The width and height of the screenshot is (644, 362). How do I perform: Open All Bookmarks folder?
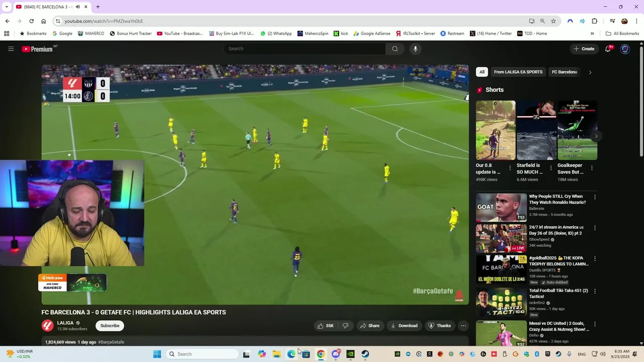(622, 34)
